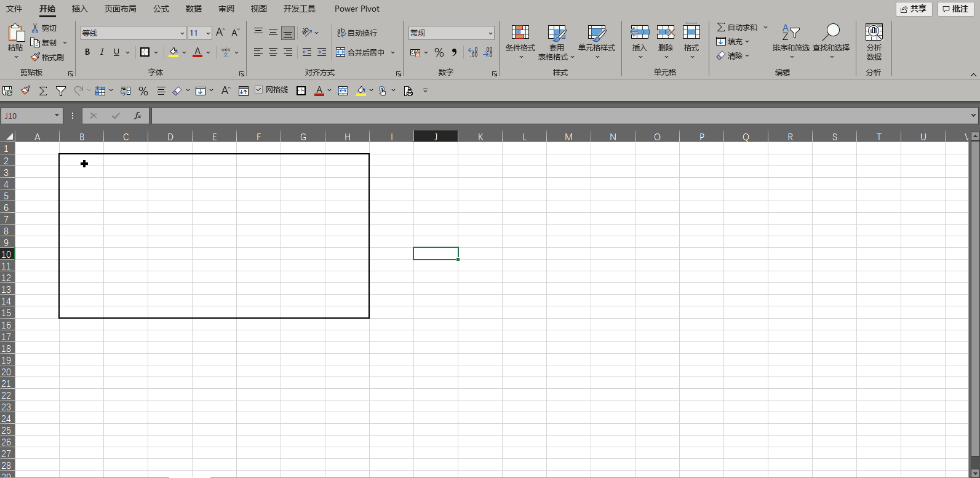Collapse the ribbon with the chevron arrow
This screenshot has width=980, height=478.
pyautogui.click(x=973, y=74)
